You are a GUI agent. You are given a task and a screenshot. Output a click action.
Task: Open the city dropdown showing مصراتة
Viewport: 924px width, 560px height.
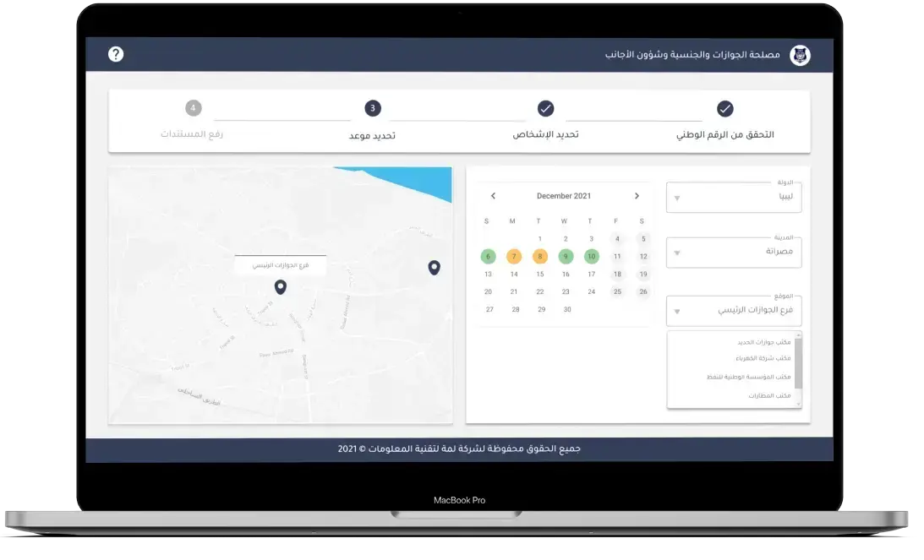[733, 253]
